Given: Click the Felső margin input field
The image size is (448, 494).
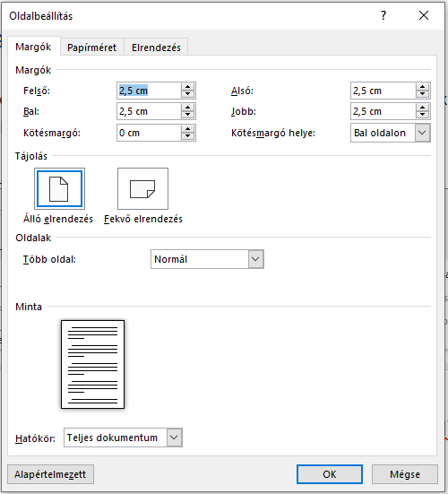Looking at the screenshot, I should pyautogui.click(x=149, y=91).
